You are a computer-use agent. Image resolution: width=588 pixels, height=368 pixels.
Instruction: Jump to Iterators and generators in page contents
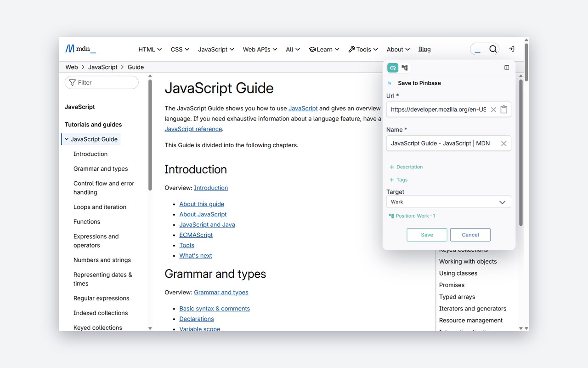point(473,309)
